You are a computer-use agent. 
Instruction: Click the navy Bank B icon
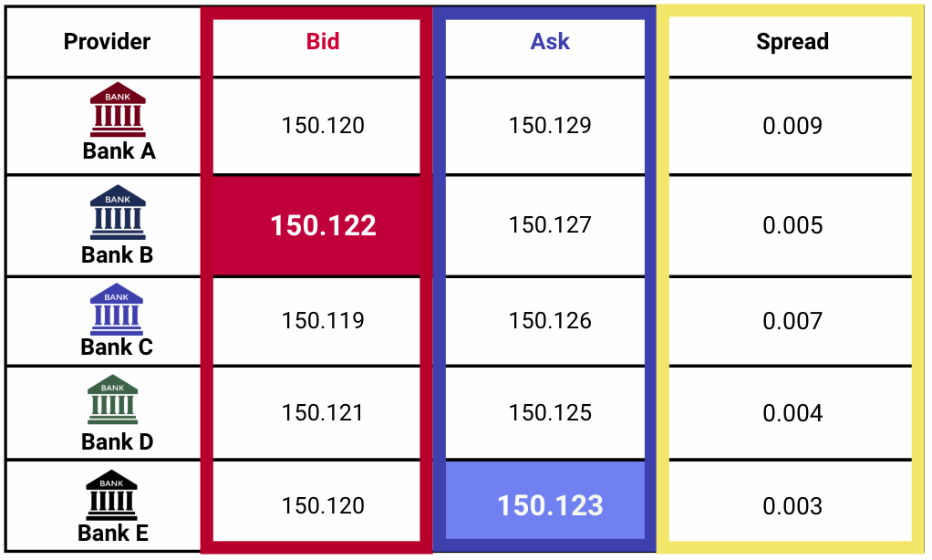point(118,212)
